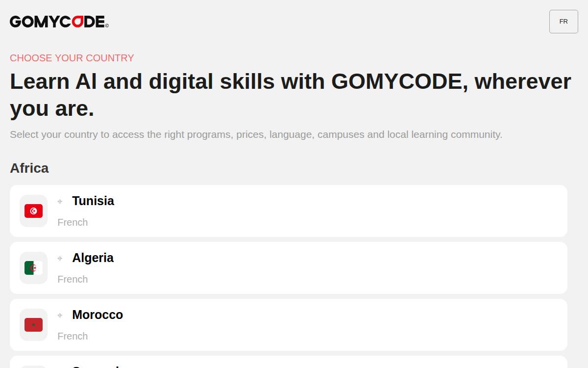This screenshot has height=368, width=588.
Task: Click French language label under Tunisia
Action: pos(73,222)
